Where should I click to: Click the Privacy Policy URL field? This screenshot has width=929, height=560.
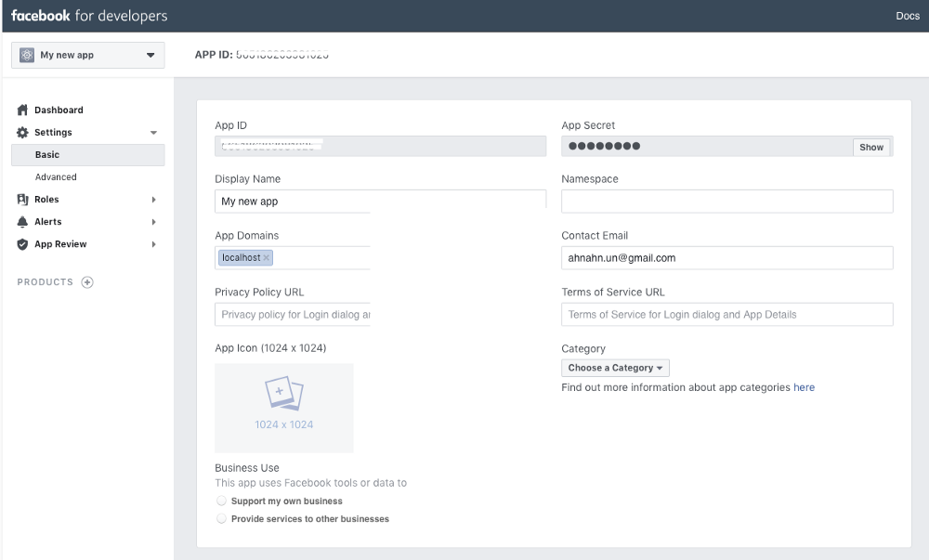[x=293, y=314]
